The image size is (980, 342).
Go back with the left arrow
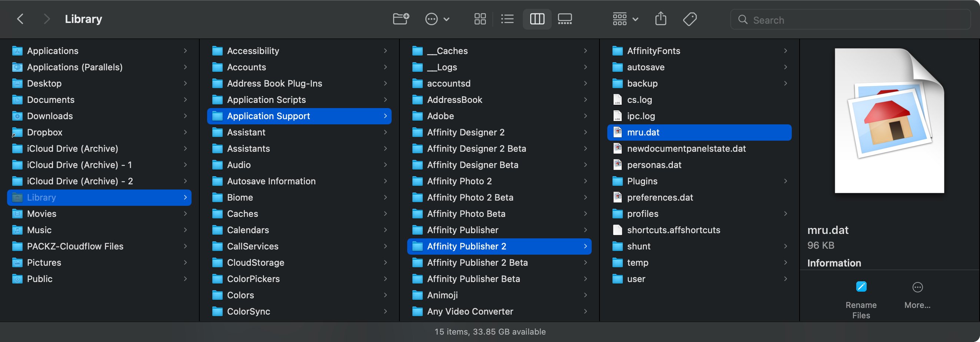20,19
